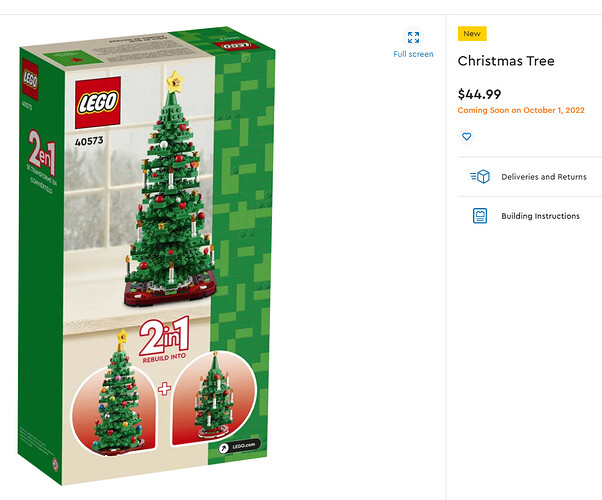Click the $44.99 price text
Viewport: 602px width, 500px height.
pos(479,94)
